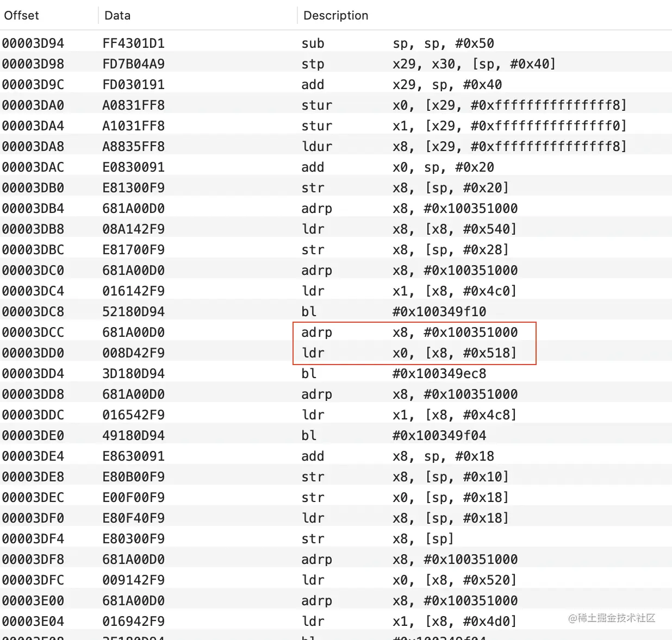The image size is (672, 640).
Task: Select 'str x8, [sp]' instruction
Action: pos(378,539)
